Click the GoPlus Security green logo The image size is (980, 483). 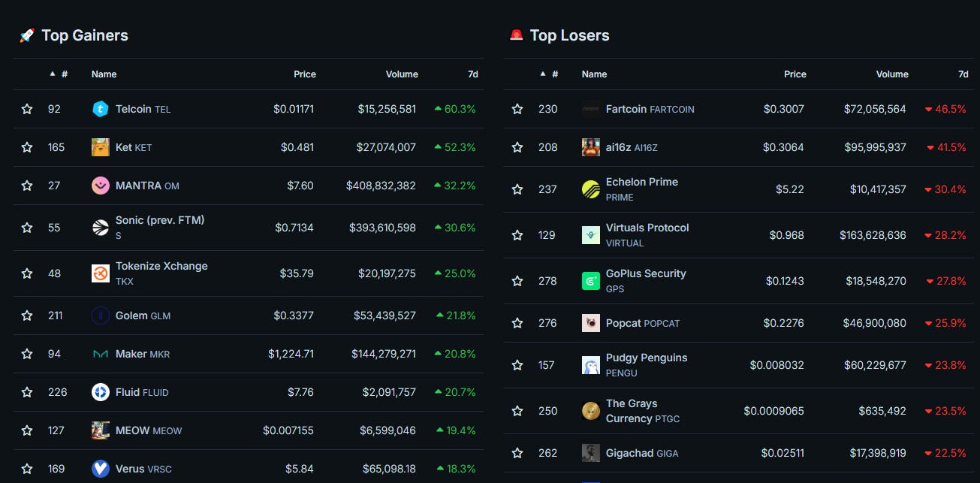591,281
